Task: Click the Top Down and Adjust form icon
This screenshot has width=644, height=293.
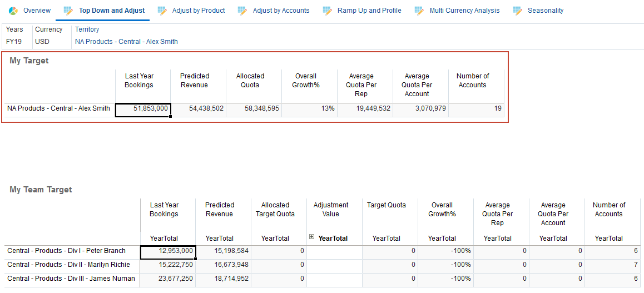Action: [68, 11]
